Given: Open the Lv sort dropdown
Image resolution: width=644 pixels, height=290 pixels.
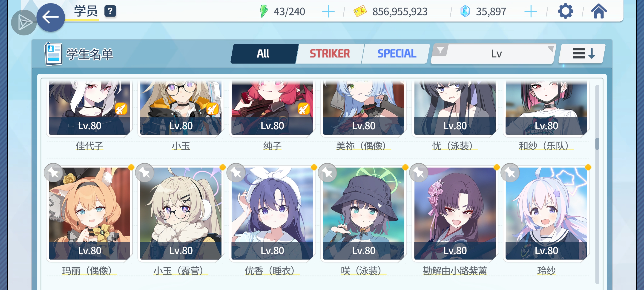Looking at the screenshot, I should (x=496, y=54).
